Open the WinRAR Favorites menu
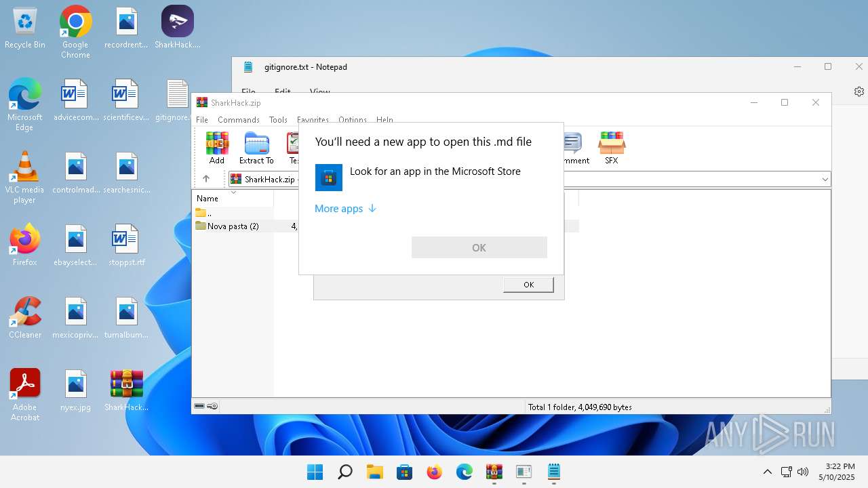 313,120
